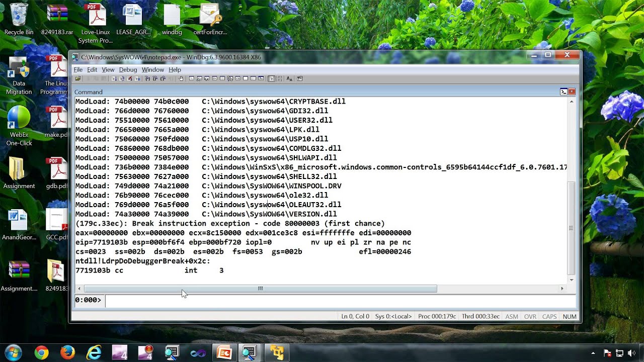644x362 pixels.
Task: Select the LEASE_AGR document desktop icon
Action: [x=133, y=19]
